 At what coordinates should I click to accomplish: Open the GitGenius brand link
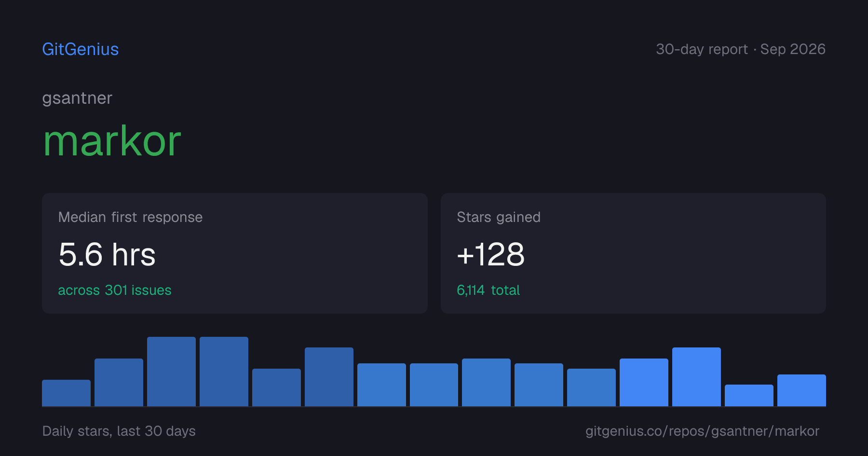coord(81,49)
